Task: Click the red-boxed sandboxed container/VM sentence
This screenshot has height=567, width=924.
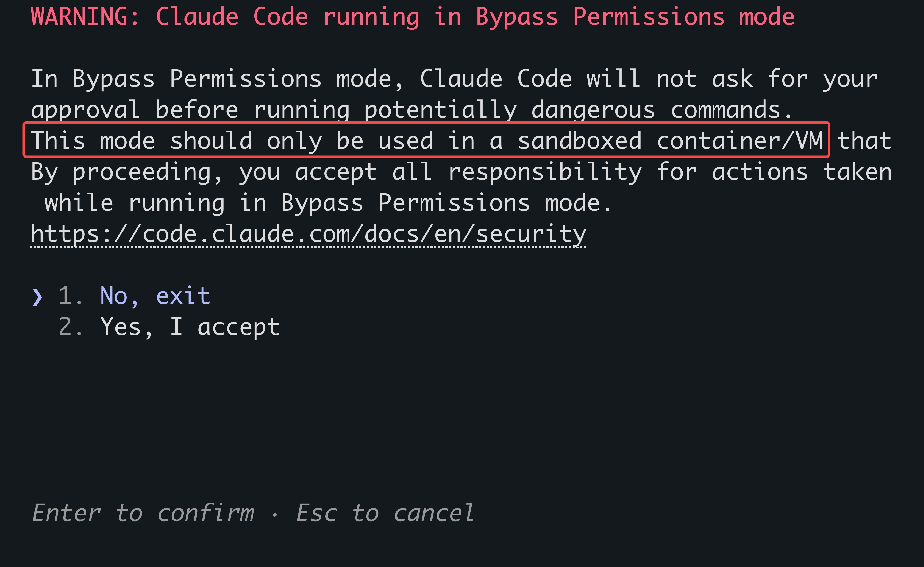Action: click(426, 140)
